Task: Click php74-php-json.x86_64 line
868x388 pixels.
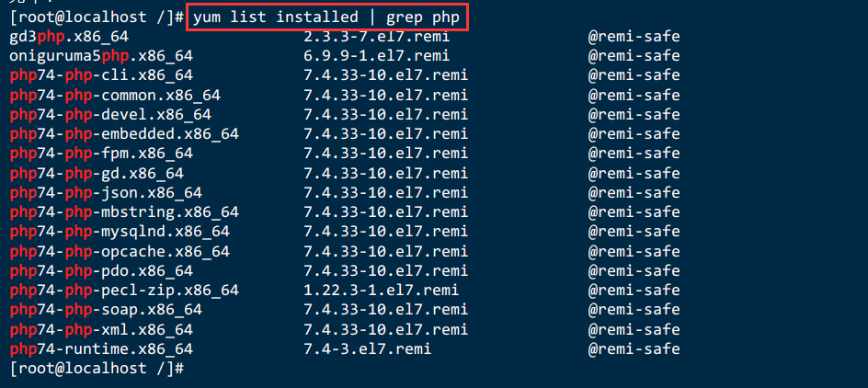Action: (x=107, y=192)
